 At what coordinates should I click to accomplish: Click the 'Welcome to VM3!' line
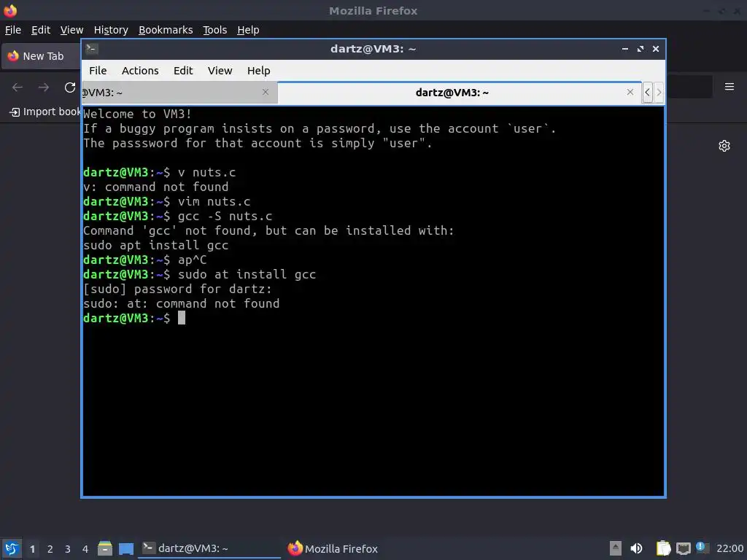[137, 114]
